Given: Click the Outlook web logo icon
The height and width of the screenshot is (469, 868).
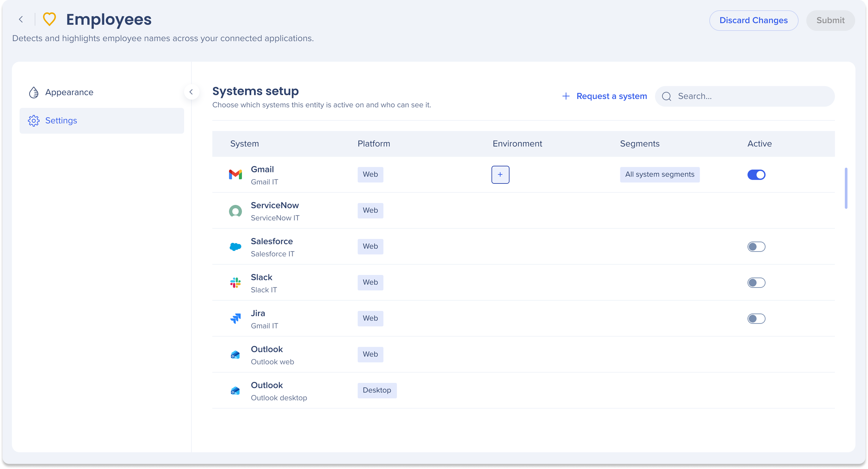Looking at the screenshot, I should pos(235,354).
